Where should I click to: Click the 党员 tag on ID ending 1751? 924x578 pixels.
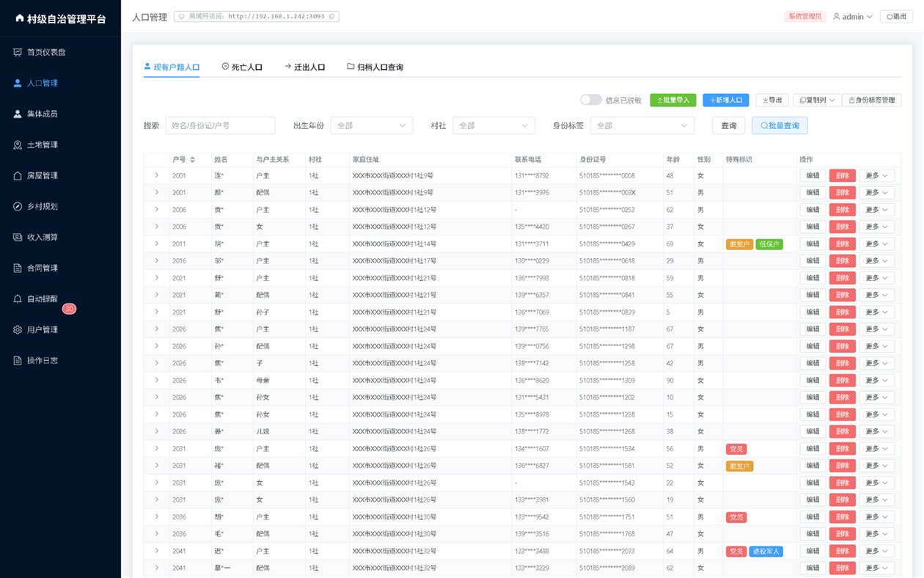[736, 517]
